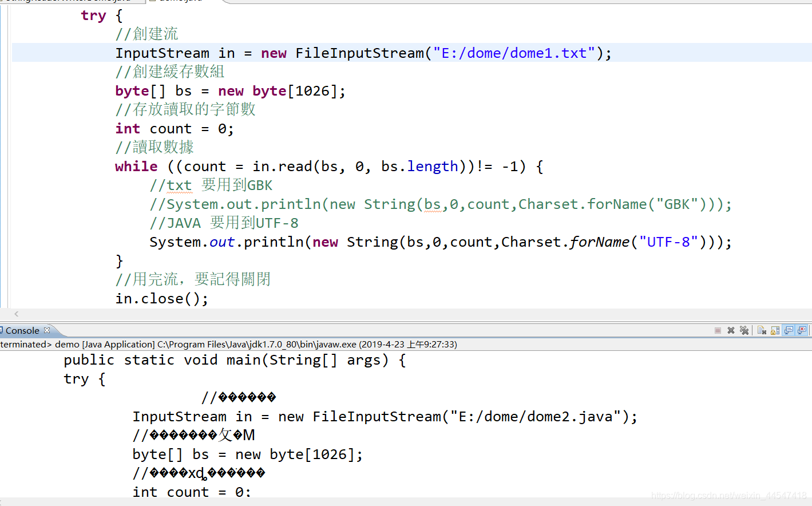Click the '//存放讀取的字節數' comment
812x506 pixels.
click(185, 109)
